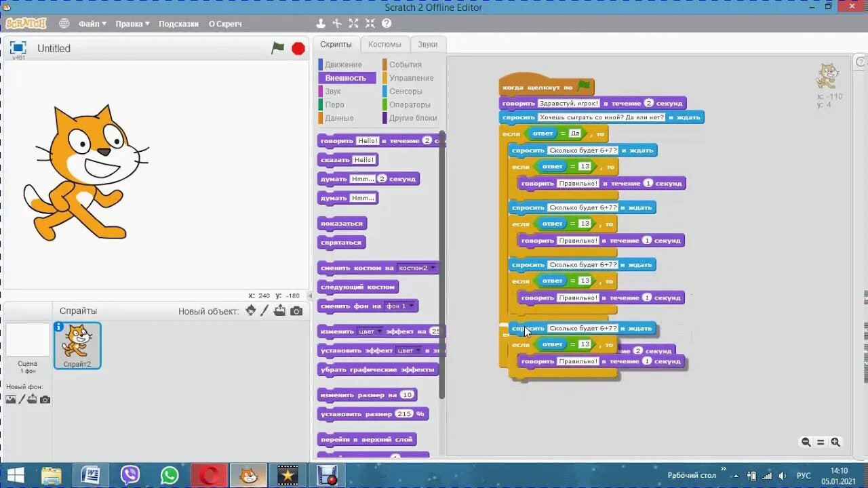Select the События block category
Screen dimensions: 868x488
point(405,64)
